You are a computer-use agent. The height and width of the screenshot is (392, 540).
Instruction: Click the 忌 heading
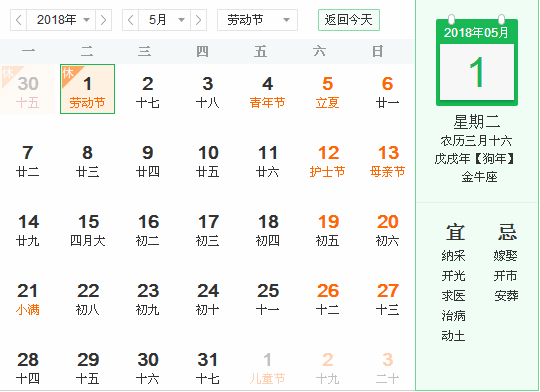pos(507,231)
